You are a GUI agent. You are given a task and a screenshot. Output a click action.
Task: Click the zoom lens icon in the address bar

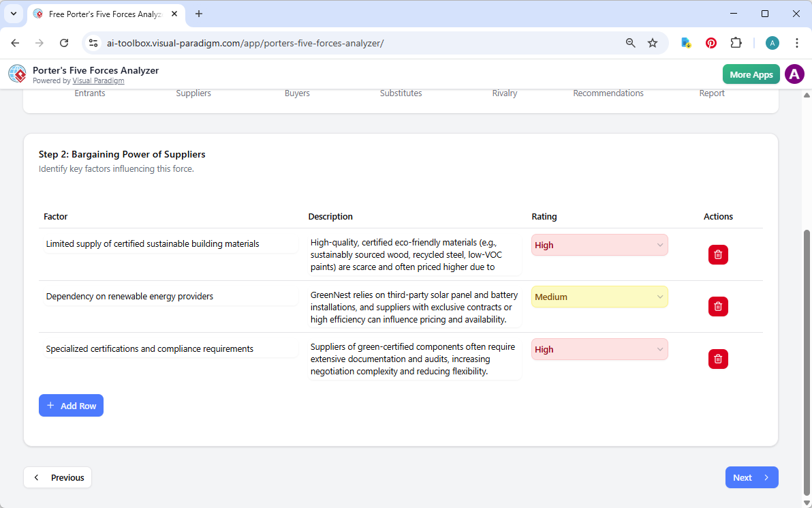pyautogui.click(x=630, y=42)
